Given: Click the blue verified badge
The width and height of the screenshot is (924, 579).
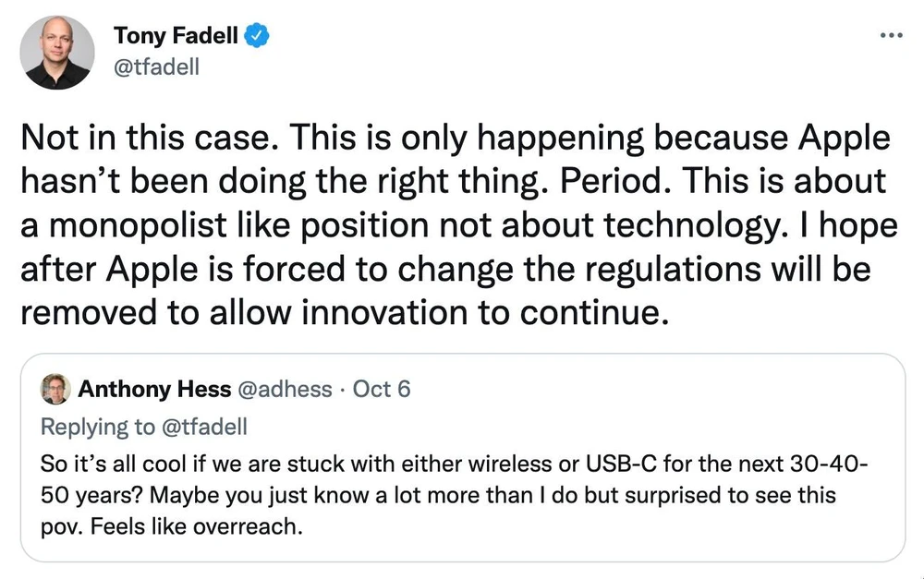Looking at the screenshot, I should point(259,37).
